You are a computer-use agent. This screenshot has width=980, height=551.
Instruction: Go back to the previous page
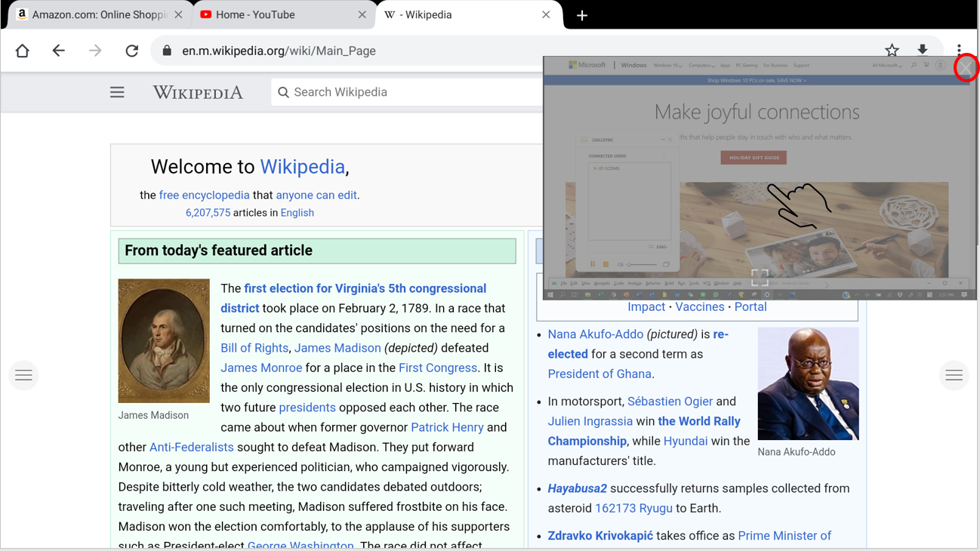coord(58,51)
